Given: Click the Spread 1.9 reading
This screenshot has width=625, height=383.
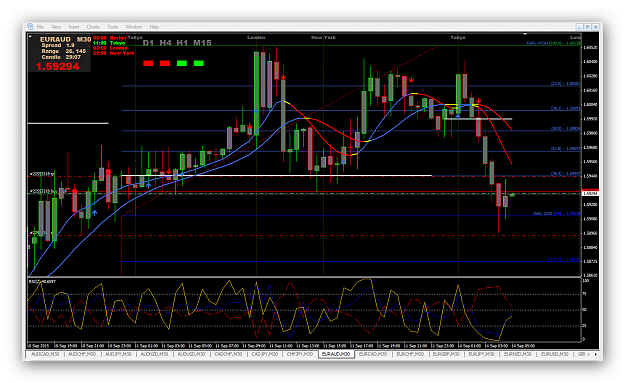Looking at the screenshot, I should tap(58, 45).
